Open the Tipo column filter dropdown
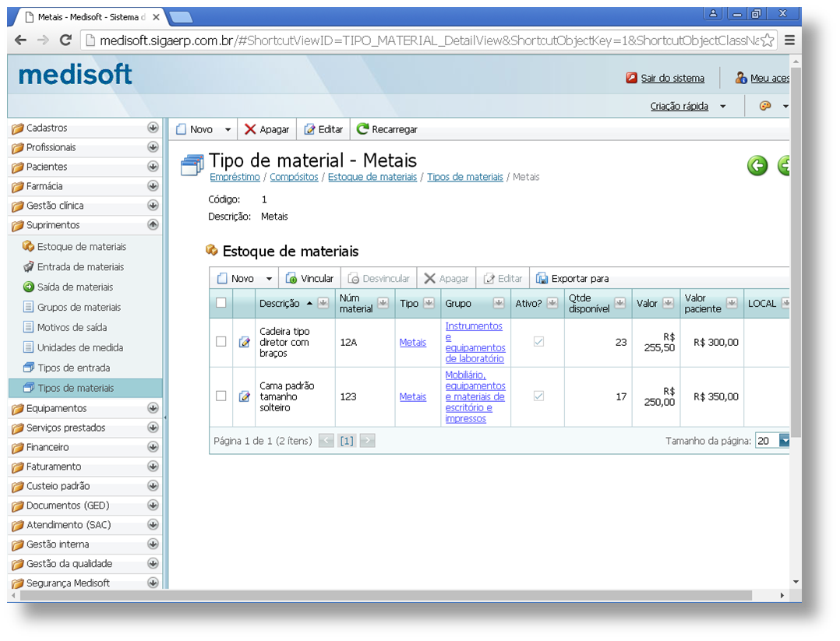This screenshot has height=641, width=840. coord(429,303)
